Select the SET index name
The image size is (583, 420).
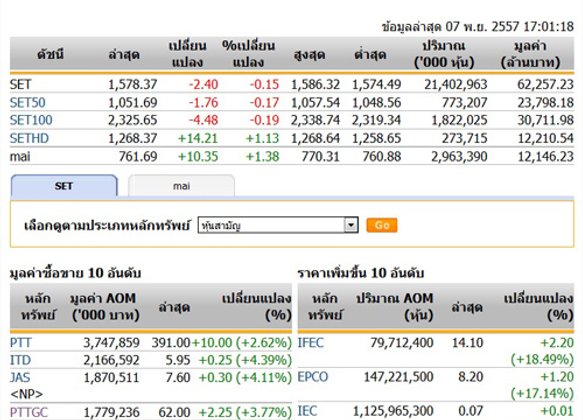click(20, 85)
